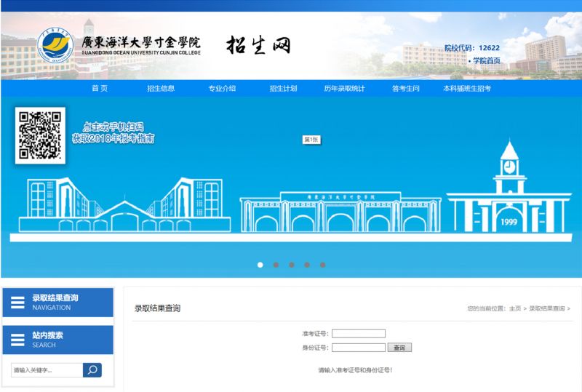The image size is (582, 392).
Task: Click the QR code image
Action: click(x=40, y=135)
